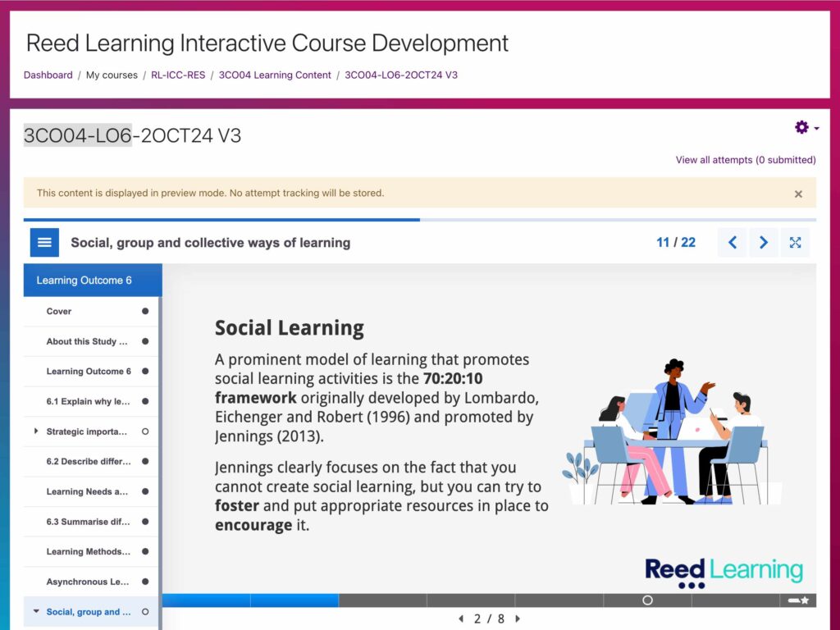Open the Dashboard breadcrumb link
The width and height of the screenshot is (840, 630).
tap(48, 75)
